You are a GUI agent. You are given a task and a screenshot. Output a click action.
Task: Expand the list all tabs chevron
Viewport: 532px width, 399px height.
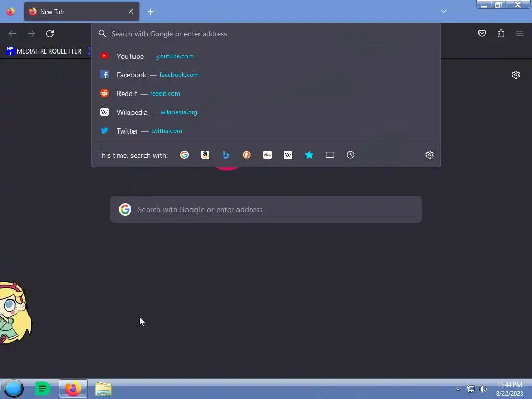click(444, 11)
